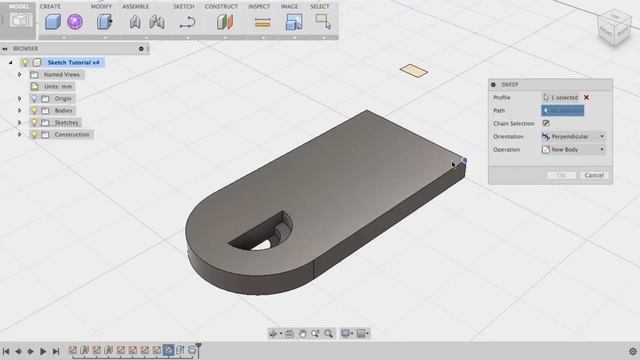The height and width of the screenshot is (360, 640).
Task: Click the Image insert icon
Action: (x=294, y=22)
